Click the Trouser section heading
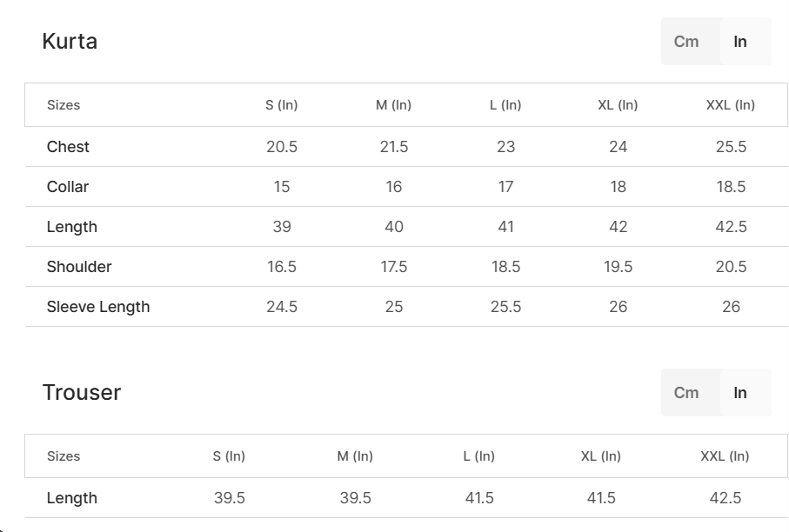 [82, 393]
